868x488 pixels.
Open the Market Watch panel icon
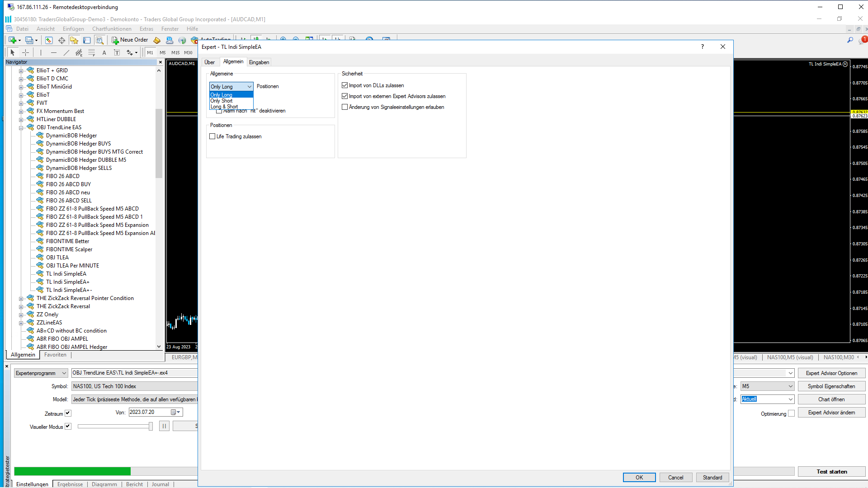(x=49, y=40)
